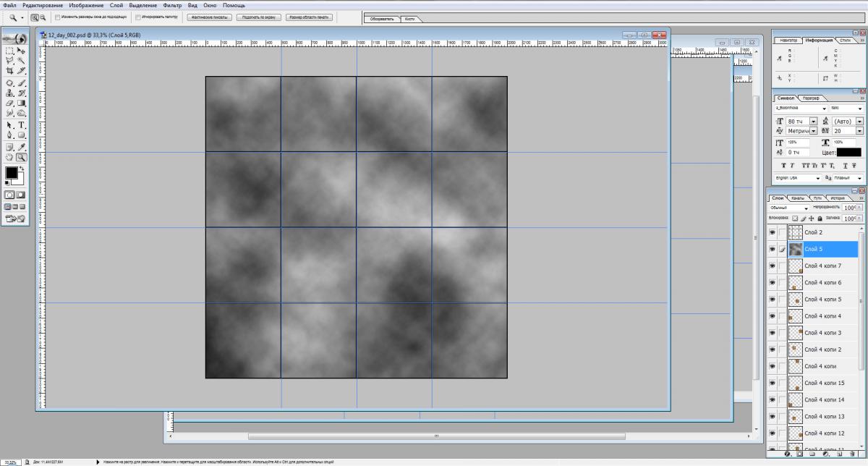The width and height of the screenshot is (868, 466).
Task: Toggle the 'Игнорировать палитру' checkbox
Action: tap(138, 16)
